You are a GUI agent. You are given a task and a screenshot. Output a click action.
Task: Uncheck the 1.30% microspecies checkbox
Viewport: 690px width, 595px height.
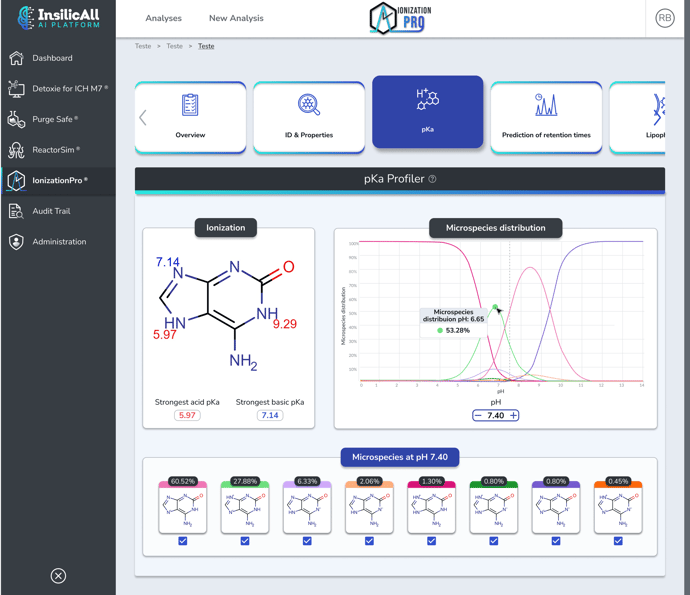click(x=432, y=541)
